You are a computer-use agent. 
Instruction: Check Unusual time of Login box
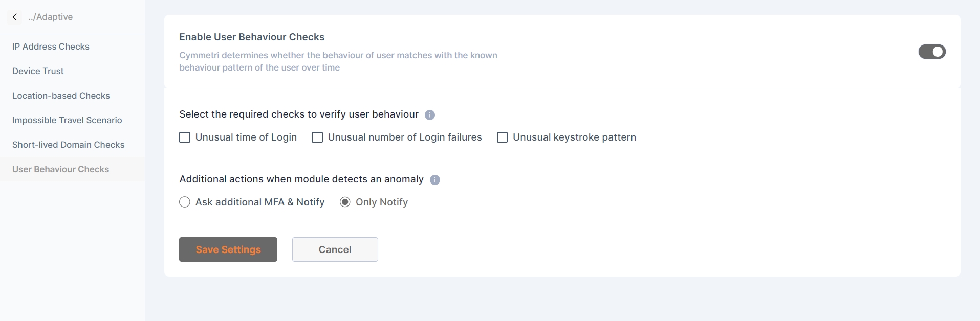185,137
